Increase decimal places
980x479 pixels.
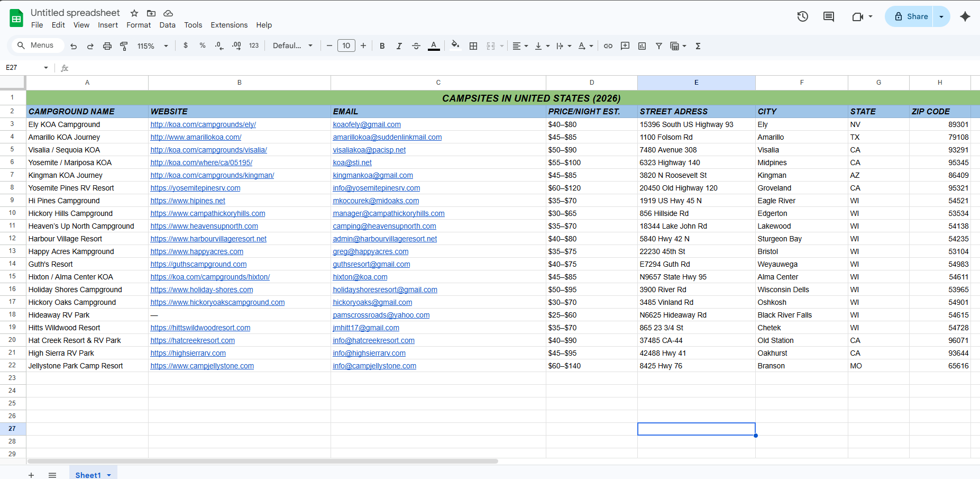click(x=236, y=46)
